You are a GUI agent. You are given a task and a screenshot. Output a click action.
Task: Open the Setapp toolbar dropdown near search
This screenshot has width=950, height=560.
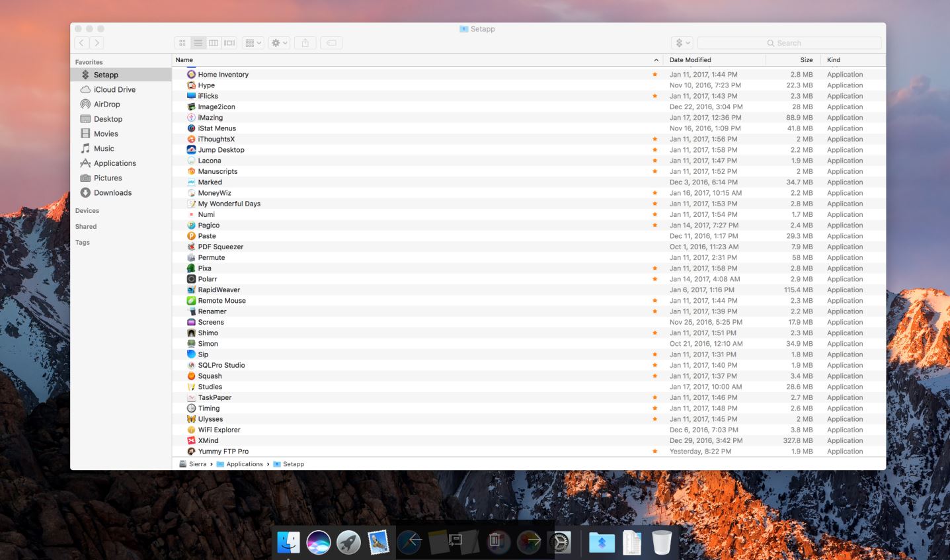[x=682, y=43]
